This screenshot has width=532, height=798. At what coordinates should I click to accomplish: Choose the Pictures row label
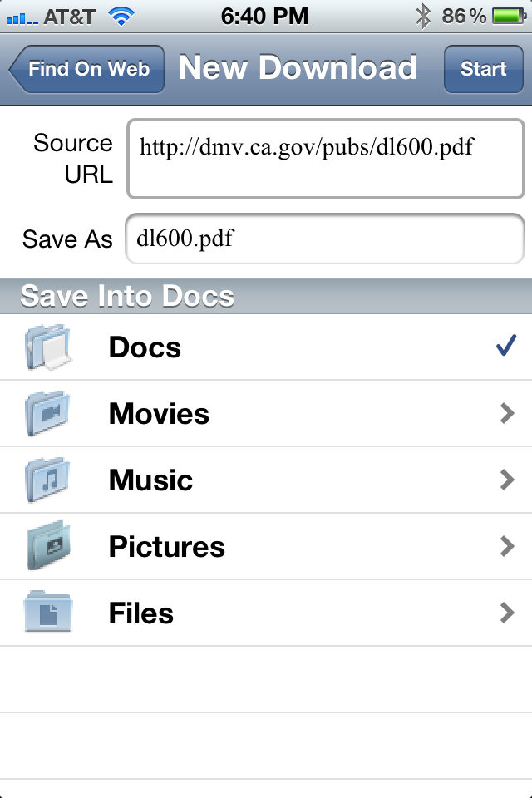click(166, 547)
